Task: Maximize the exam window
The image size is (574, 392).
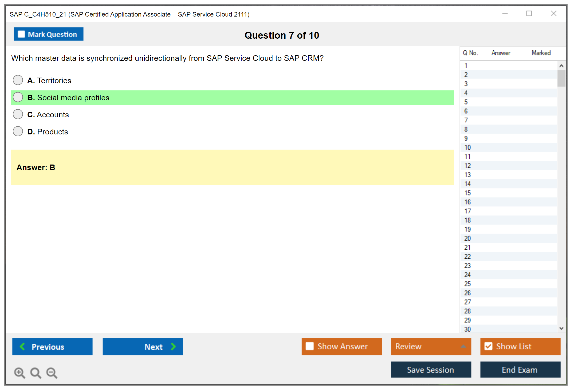Action: pyautogui.click(x=529, y=14)
